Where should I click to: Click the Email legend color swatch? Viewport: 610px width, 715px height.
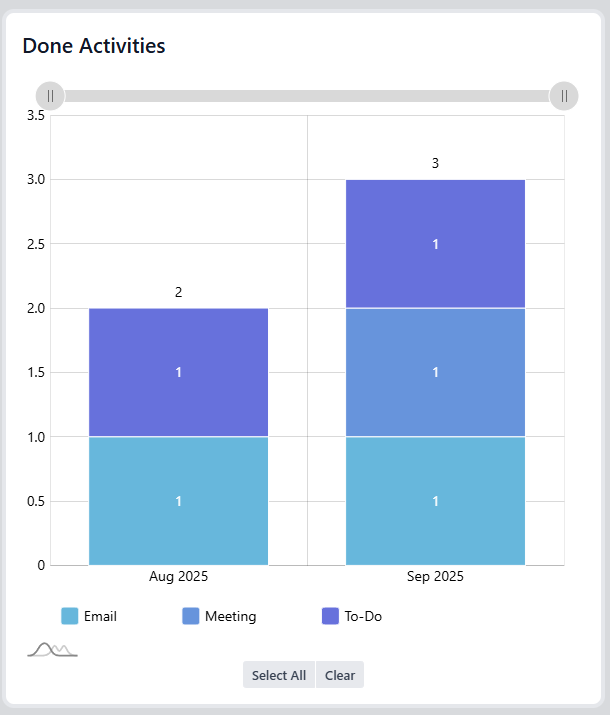click(x=70, y=616)
